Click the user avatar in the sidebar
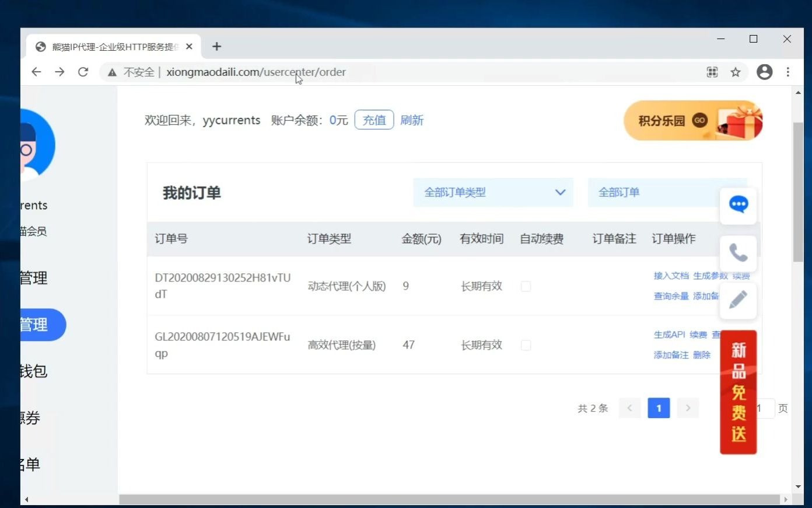Viewport: 812px width, 508px height. 37,144
